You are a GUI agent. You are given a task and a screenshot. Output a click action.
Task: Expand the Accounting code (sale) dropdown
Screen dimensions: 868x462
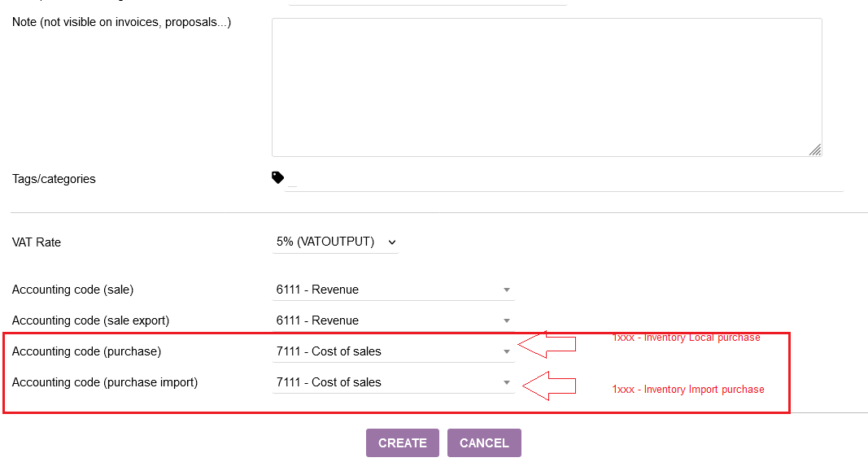pyautogui.click(x=393, y=290)
